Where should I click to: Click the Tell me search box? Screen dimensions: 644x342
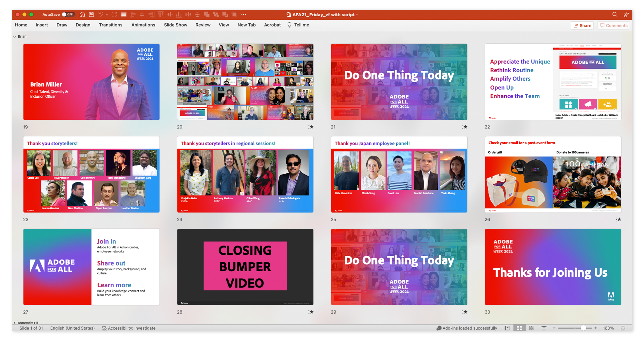coord(298,25)
